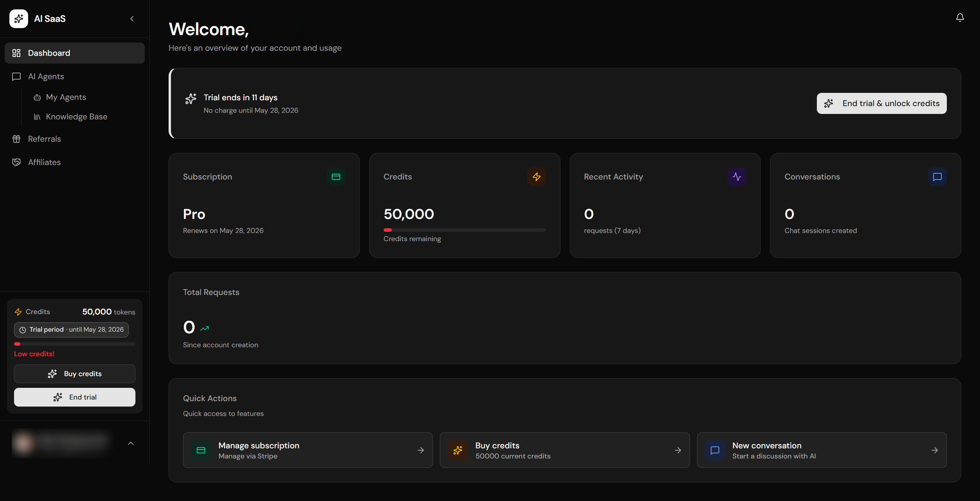The height and width of the screenshot is (501, 980).
Task: Click End trial & unlock credits button
Action: click(x=882, y=103)
